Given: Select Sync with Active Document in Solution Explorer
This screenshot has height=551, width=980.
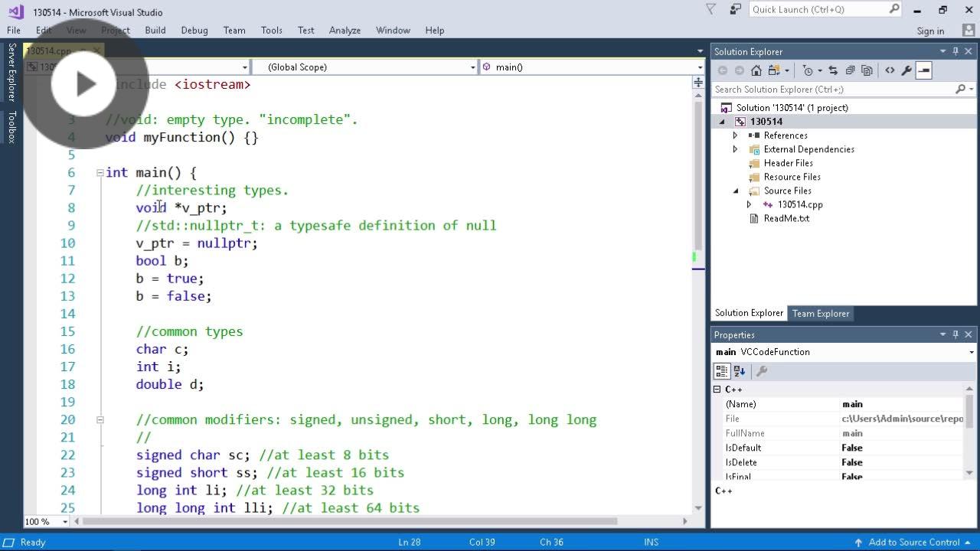Looking at the screenshot, I should point(835,70).
